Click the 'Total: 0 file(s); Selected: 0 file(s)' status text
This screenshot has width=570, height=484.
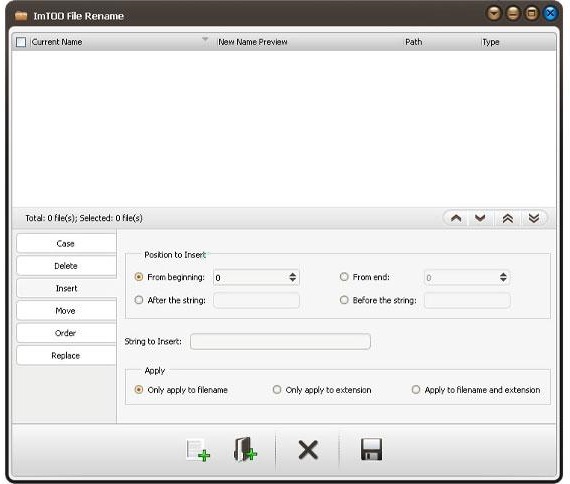[x=84, y=218]
